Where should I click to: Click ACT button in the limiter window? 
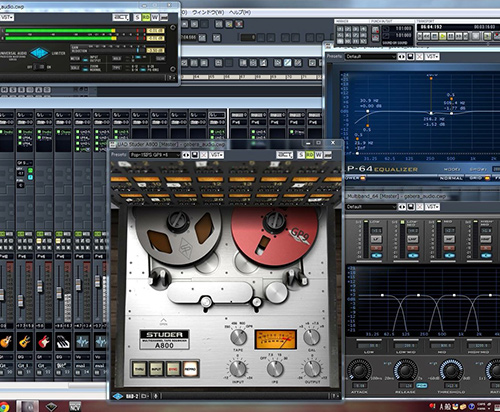121,17
